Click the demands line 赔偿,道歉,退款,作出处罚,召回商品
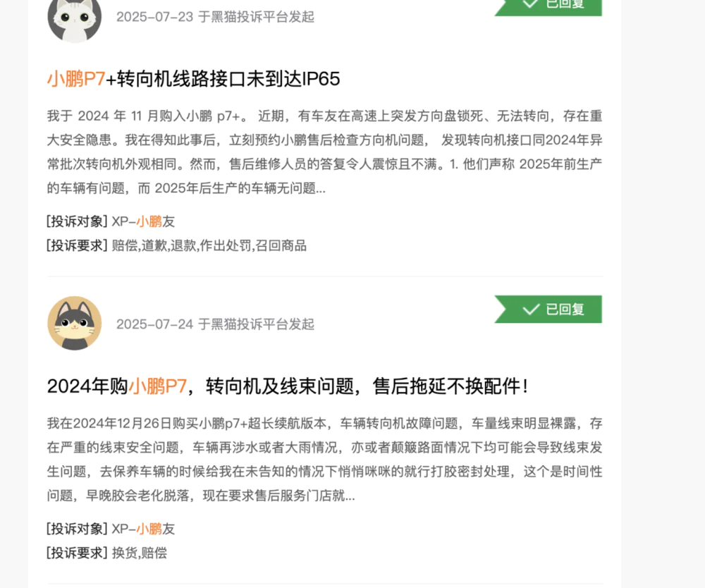The width and height of the screenshot is (705, 588). coord(209,246)
